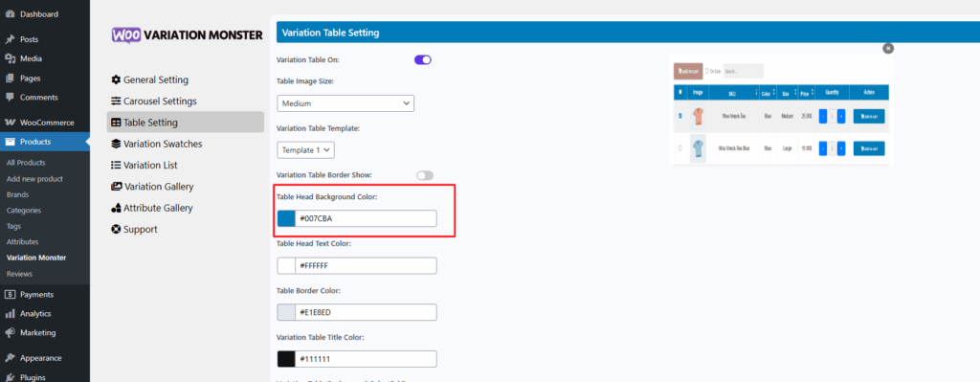Toggle Variation Table On switch
This screenshot has height=382, width=980.
click(423, 60)
